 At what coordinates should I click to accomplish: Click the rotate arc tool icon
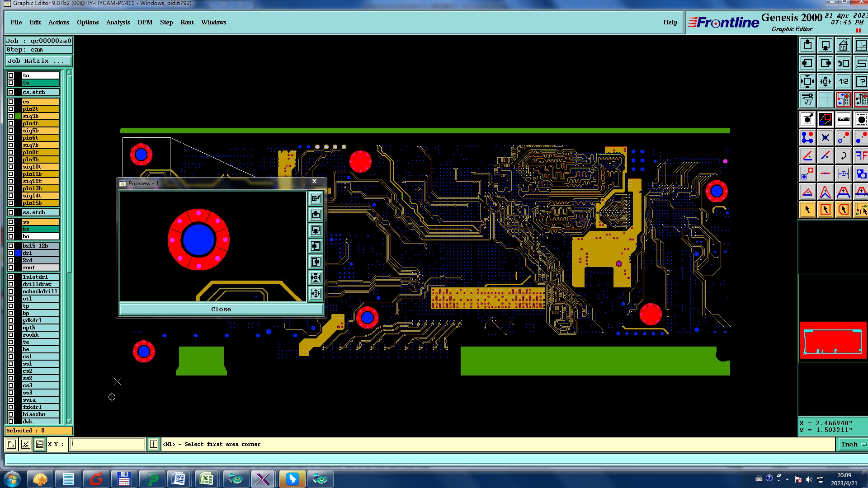pyautogui.click(x=843, y=156)
